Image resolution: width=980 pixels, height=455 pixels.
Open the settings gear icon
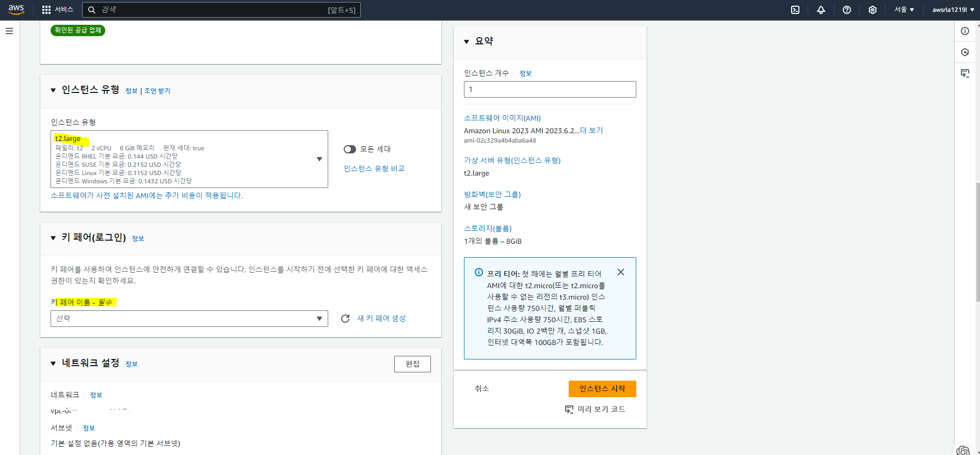click(873, 10)
